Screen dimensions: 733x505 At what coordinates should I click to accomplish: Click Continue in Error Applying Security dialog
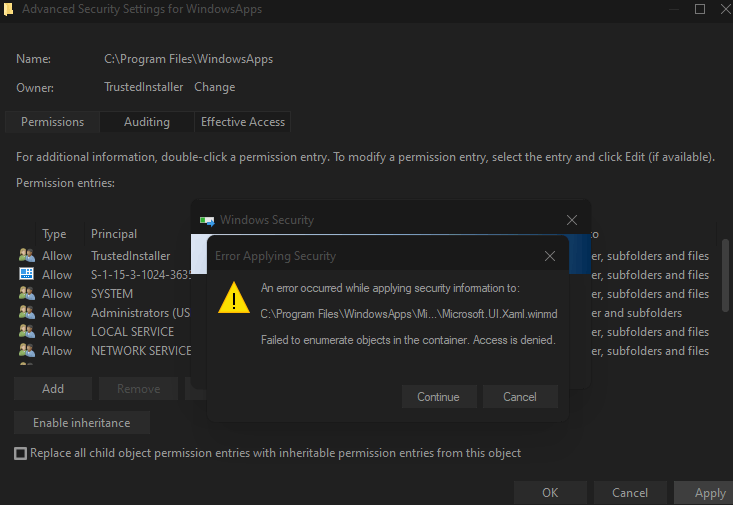point(439,397)
